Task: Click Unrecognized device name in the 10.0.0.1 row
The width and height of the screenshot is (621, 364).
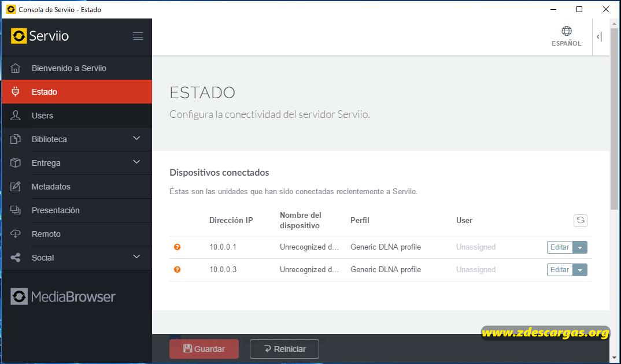Action: (309, 247)
